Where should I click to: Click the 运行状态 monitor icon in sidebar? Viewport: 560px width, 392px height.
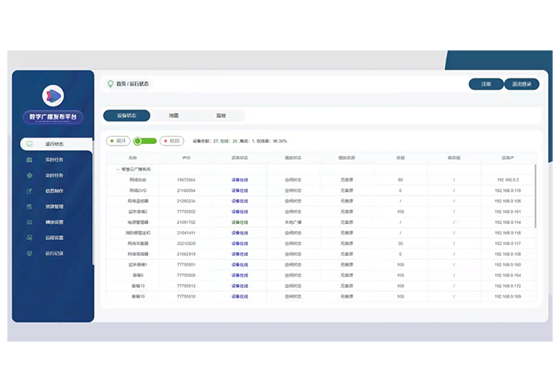[30, 145]
